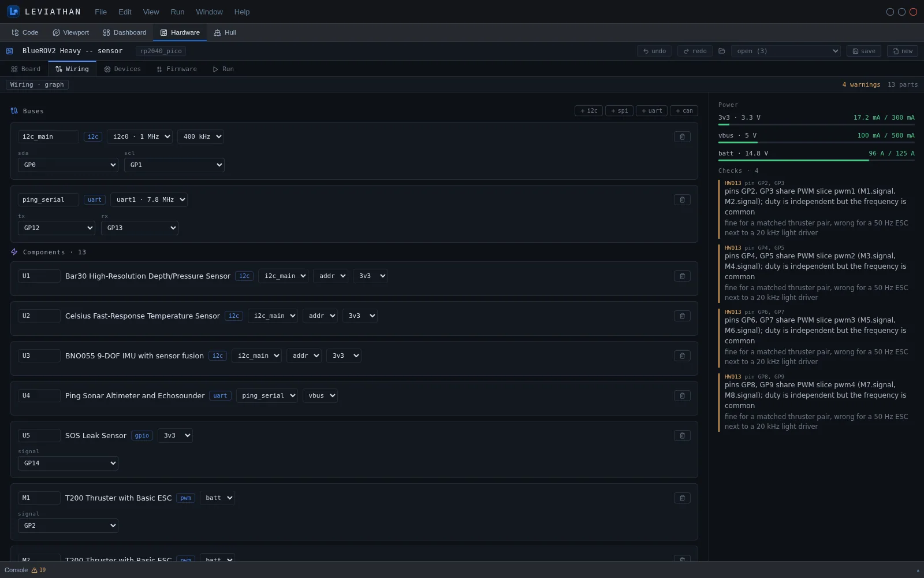Remove U1 Bar30 sensor via trash icon
The width and height of the screenshot is (924, 578).
(x=682, y=276)
